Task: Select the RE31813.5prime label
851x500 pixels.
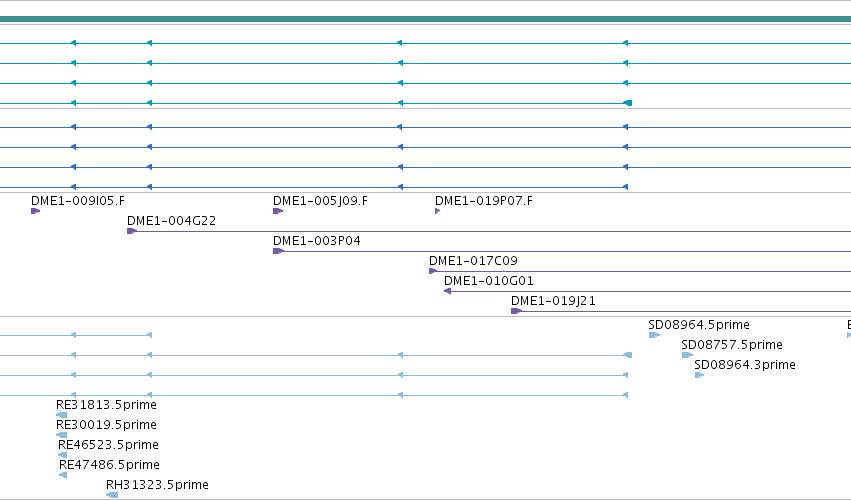Action: [106, 405]
